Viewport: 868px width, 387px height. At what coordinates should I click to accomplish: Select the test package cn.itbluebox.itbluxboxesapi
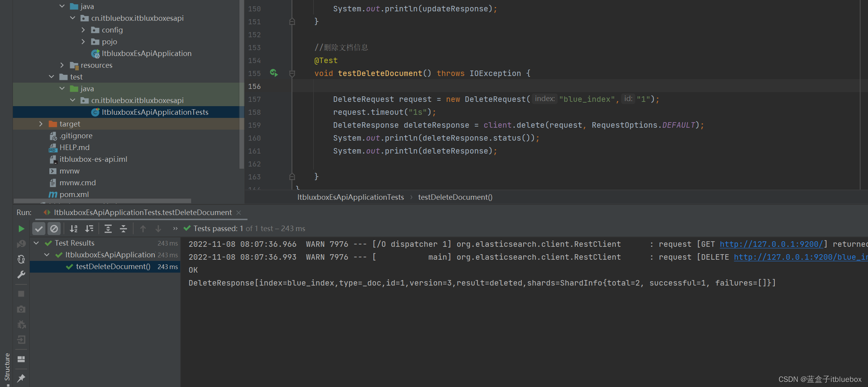(137, 100)
